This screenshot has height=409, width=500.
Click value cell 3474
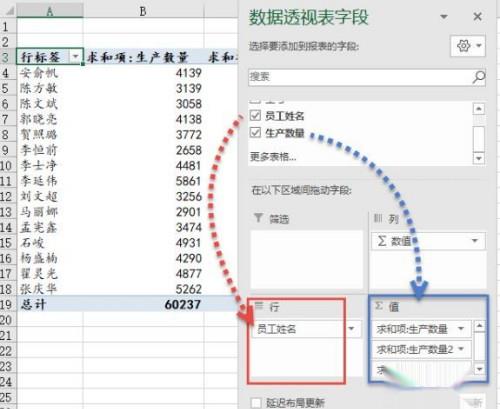(143, 227)
